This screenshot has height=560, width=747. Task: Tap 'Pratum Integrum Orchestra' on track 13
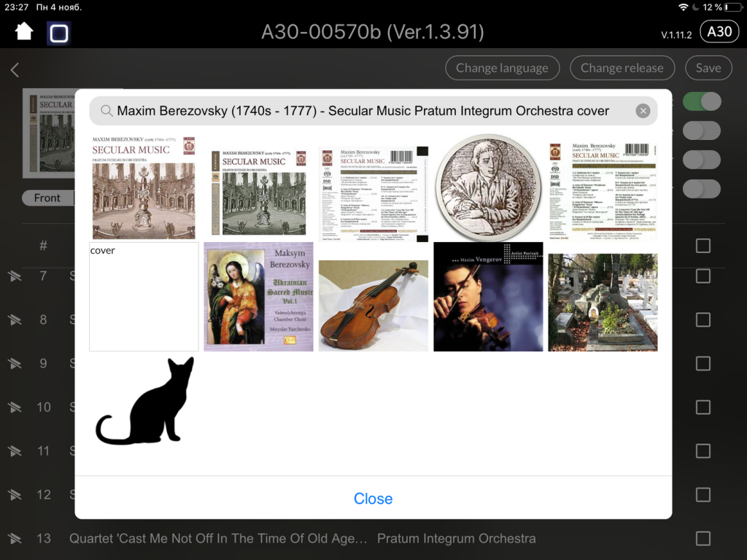pos(457,539)
